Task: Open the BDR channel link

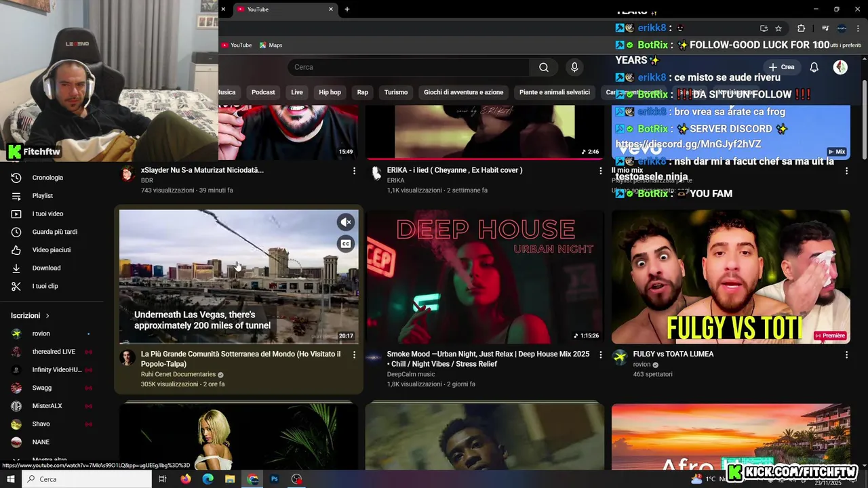Action: point(147,181)
